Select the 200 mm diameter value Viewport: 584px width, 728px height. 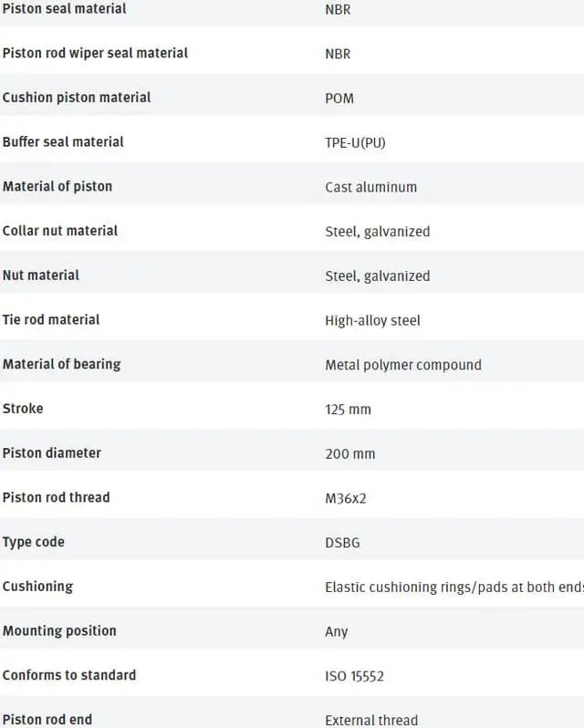coord(349,454)
